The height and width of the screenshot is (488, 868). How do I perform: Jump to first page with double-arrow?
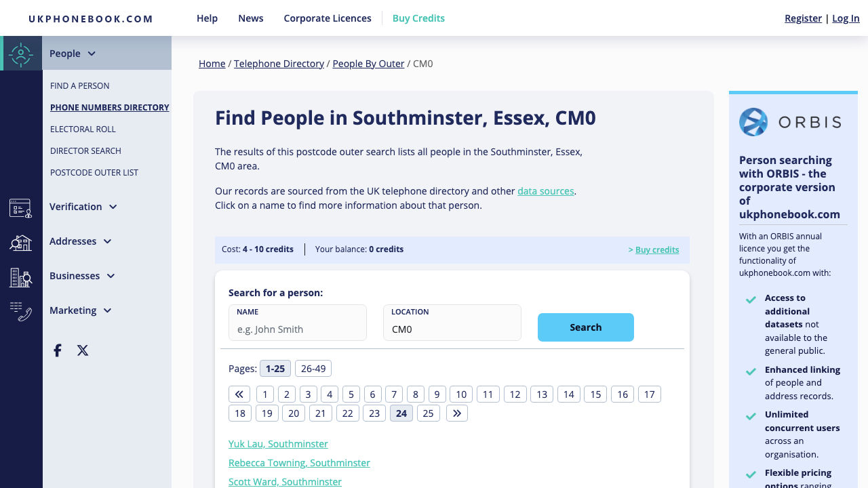click(239, 394)
